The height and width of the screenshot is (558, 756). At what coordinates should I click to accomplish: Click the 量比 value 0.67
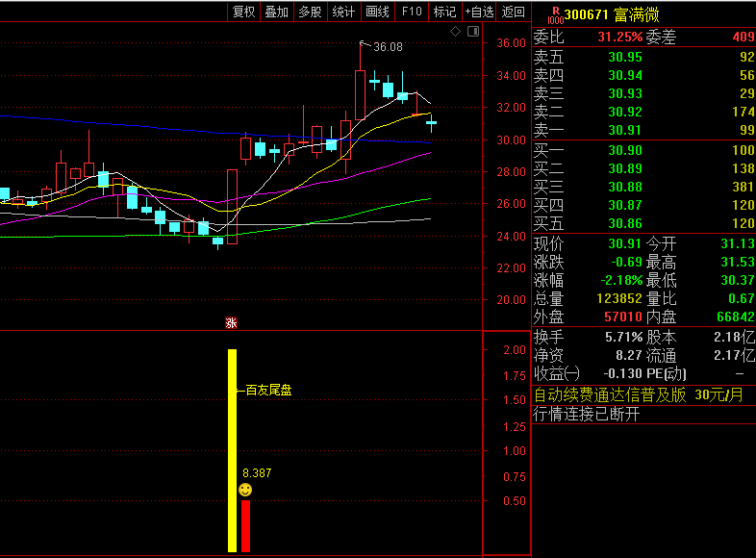coord(741,299)
